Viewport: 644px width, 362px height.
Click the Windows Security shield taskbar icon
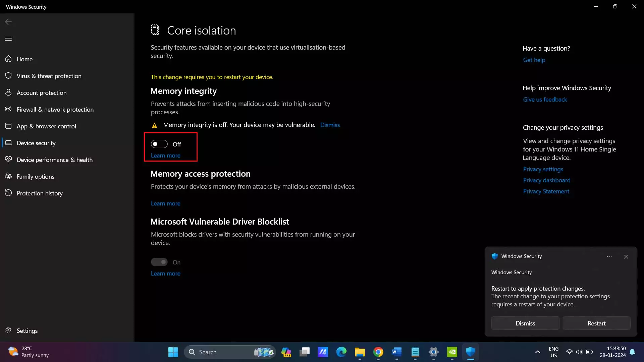click(471, 352)
